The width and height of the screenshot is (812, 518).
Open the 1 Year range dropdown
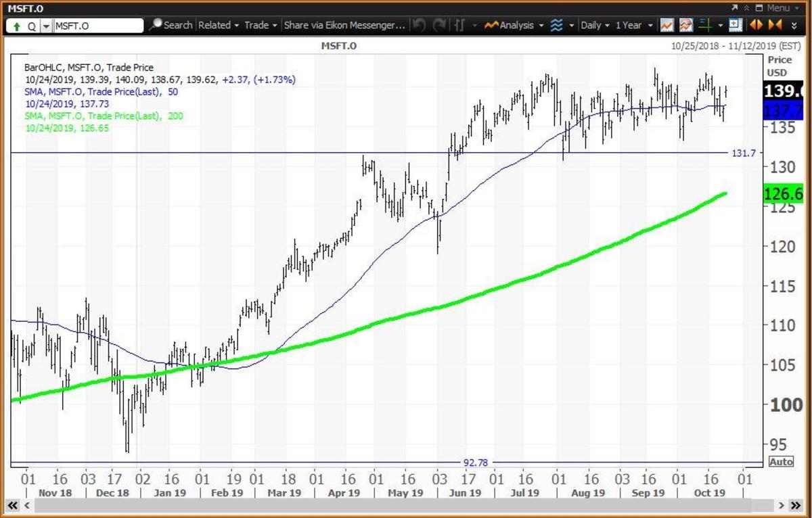634,25
